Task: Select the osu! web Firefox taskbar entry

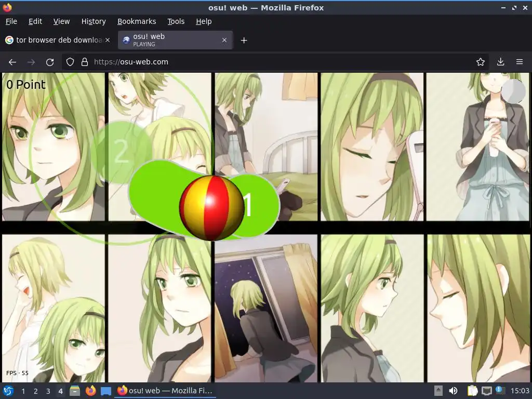Action: (x=165, y=391)
